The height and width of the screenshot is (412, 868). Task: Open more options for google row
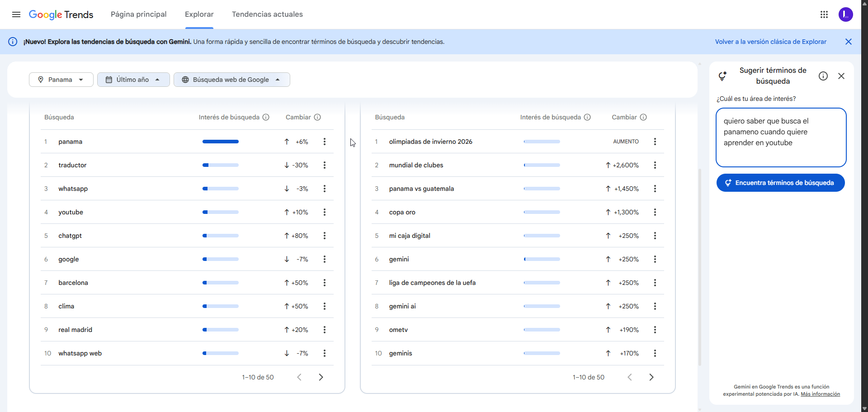(325, 259)
